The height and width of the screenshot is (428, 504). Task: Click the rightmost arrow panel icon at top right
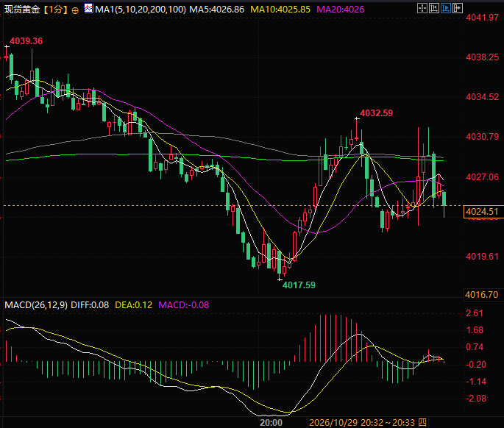coord(458,8)
